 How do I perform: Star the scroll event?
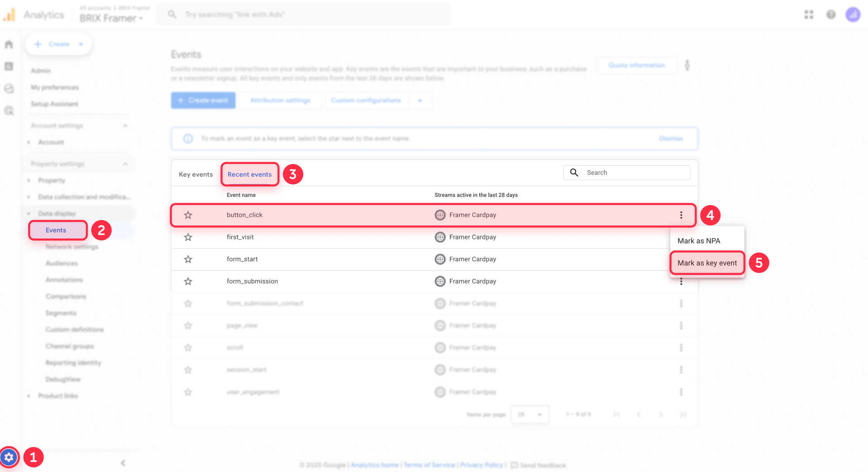pos(188,348)
